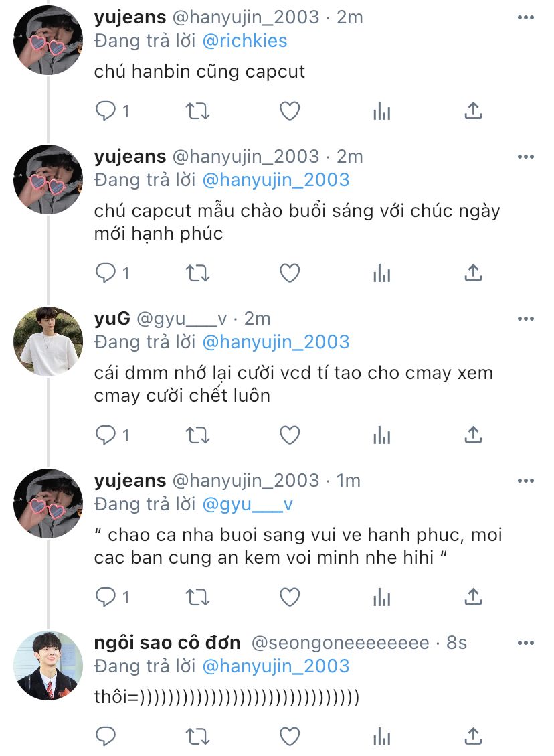Open the @richkies mention link
The height and width of the screenshot is (756, 554).
tap(245, 40)
